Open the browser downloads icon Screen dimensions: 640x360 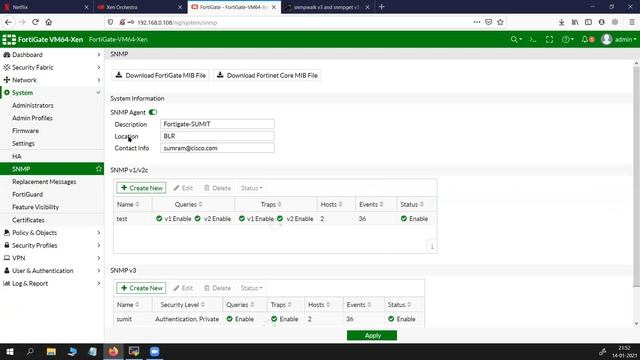coord(562,22)
